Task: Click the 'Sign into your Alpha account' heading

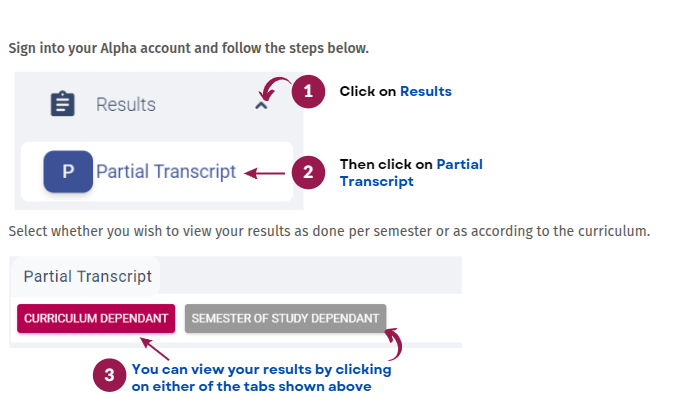Action: point(188,47)
